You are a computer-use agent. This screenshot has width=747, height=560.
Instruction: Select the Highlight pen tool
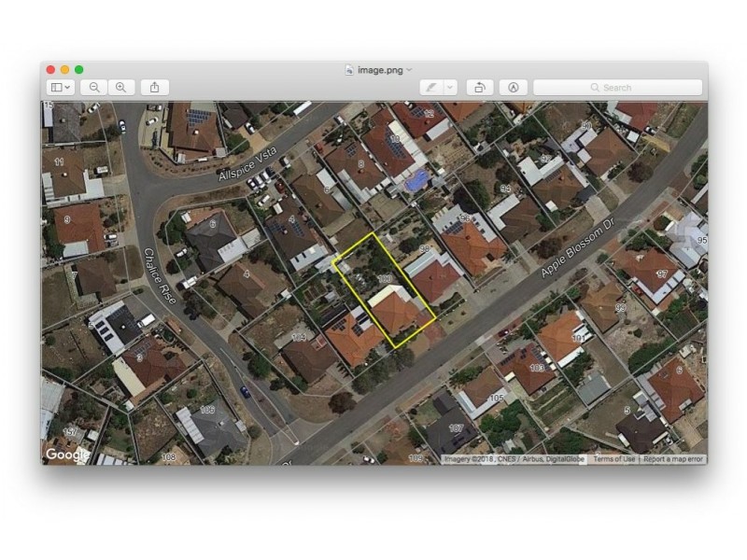pyautogui.click(x=430, y=87)
